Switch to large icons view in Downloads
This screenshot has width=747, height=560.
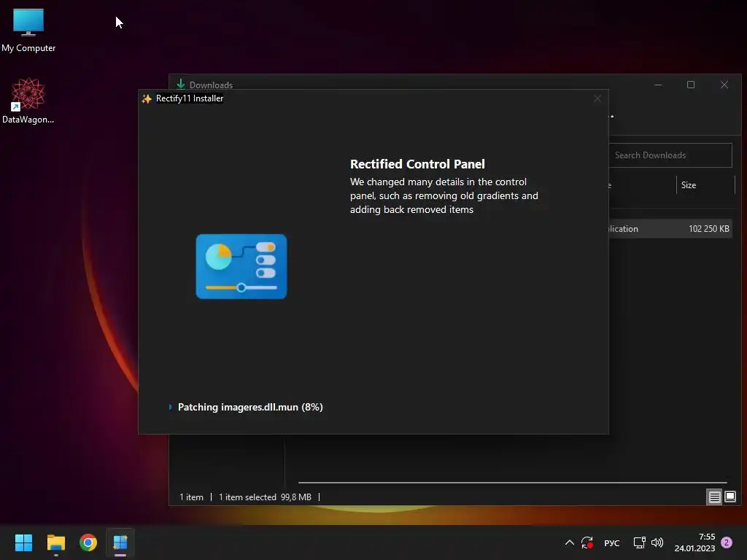729,497
